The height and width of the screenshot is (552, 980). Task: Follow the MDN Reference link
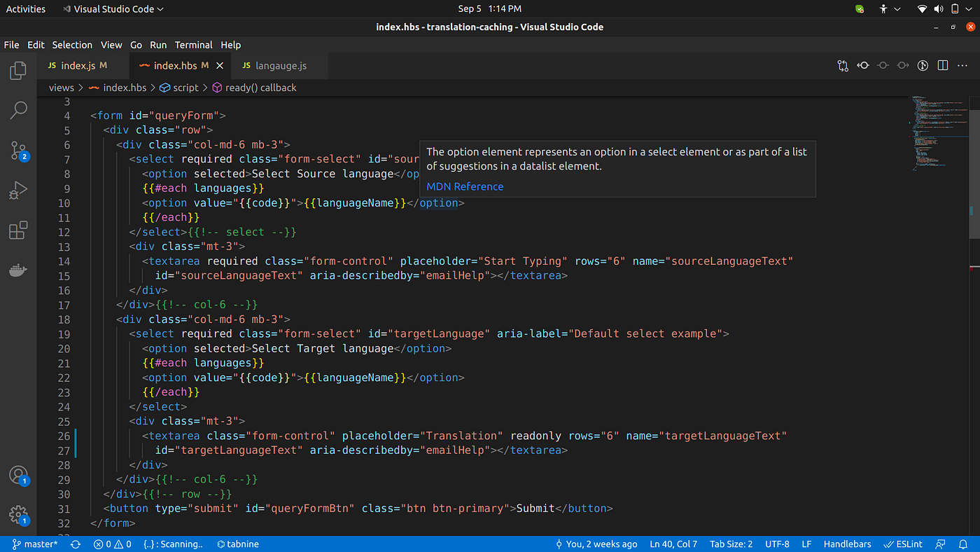465,186
